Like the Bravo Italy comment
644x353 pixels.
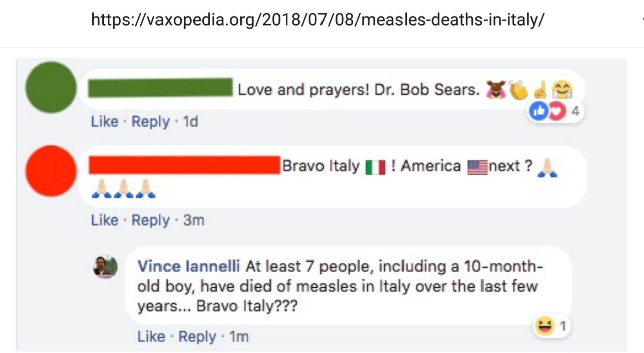(x=104, y=220)
